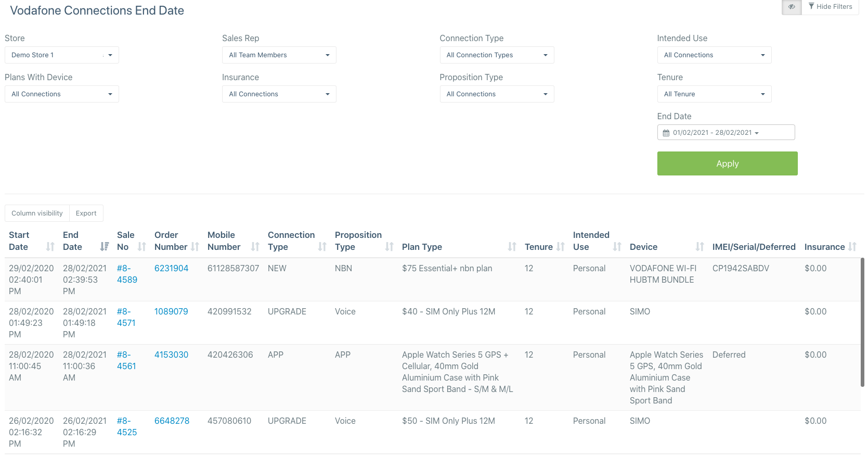
Task: Click the vertical table scrollbar
Action: 862,322
